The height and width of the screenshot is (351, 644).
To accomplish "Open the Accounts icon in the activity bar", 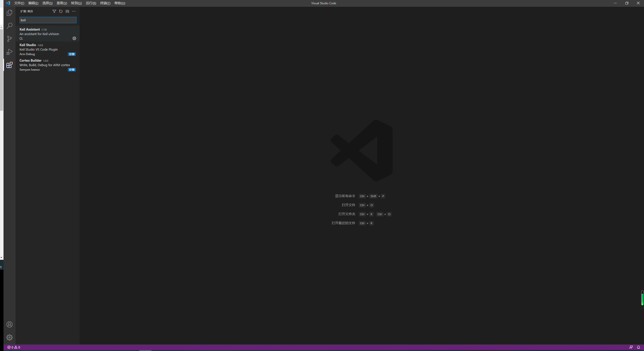I will pyautogui.click(x=9, y=324).
